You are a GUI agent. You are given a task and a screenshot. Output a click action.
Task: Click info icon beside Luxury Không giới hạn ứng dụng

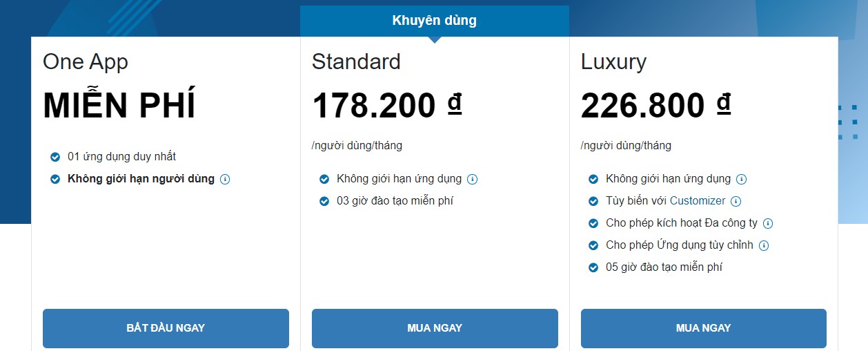pyautogui.click(x=741, y=179)
